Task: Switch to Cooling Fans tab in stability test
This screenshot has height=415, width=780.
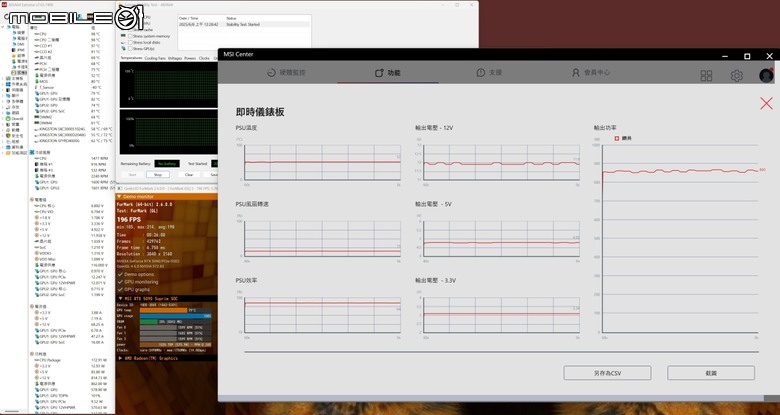Action: tap(155, 58)
